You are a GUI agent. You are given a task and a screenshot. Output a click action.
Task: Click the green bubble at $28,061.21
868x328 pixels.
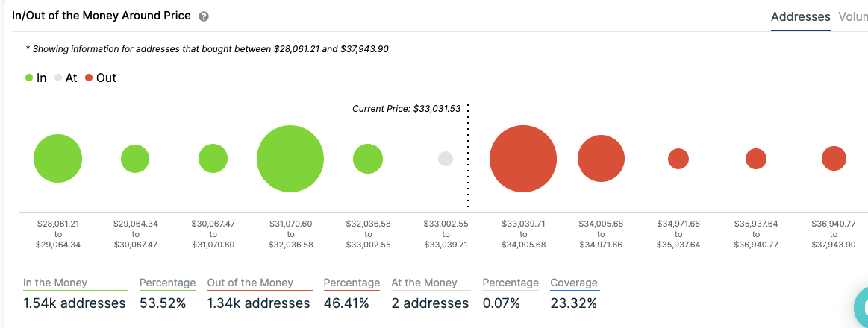pyautogui.click(x=57, y=159)
